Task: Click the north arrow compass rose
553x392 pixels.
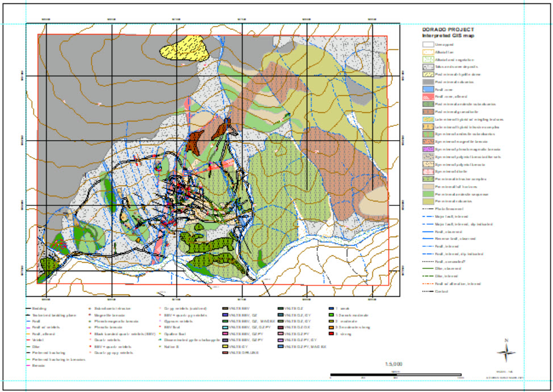Action: tap(506, 352)
